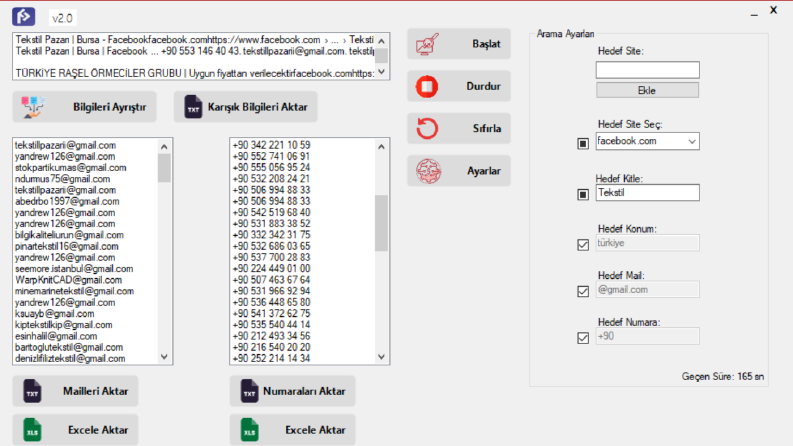Click the Hedef Numara +90 field
This screenshot has height=446, width=793.
point(648,336)
